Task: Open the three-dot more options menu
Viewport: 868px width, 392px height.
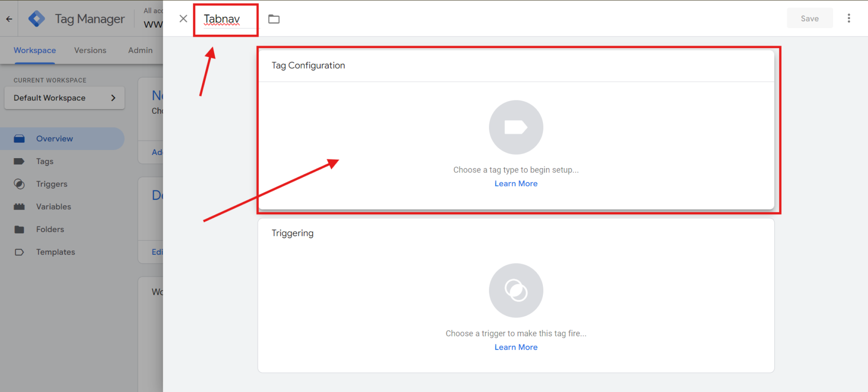Action: 849,18
